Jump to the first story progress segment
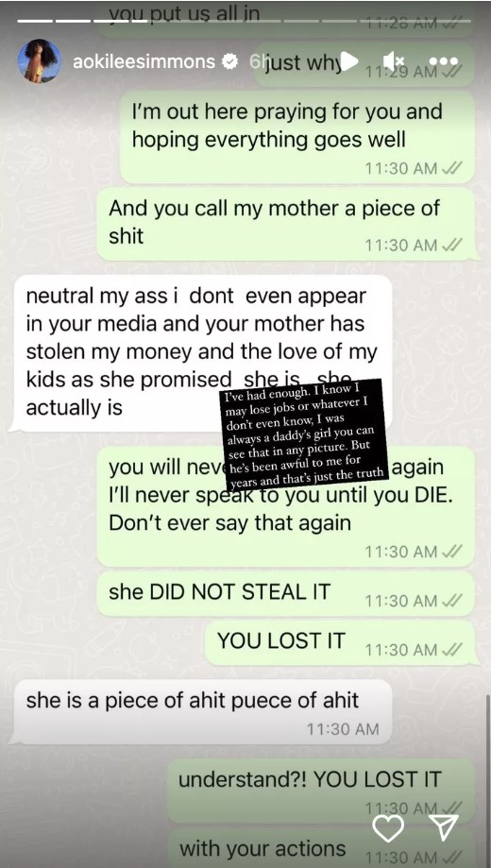Image resolution: width=491 pixels, height=868 pixels. pos(35,21)
